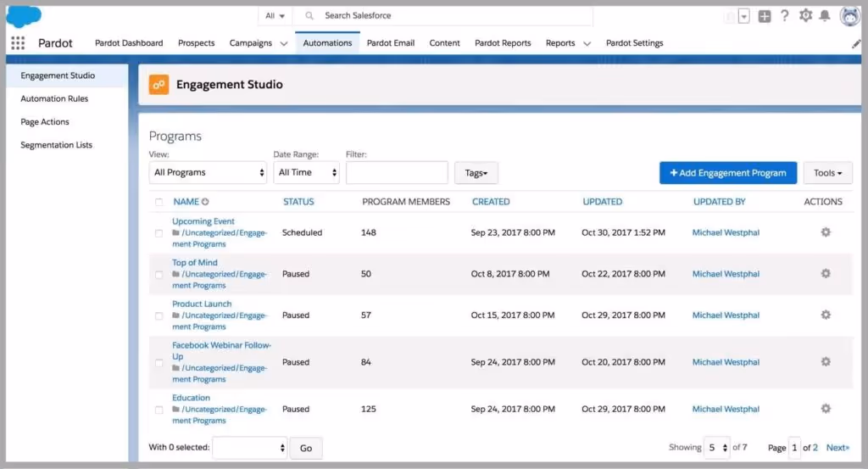This screenshot has width=868, height=469.
Task: Open actions gear for Product Launch
Action: tap(826, 315)
